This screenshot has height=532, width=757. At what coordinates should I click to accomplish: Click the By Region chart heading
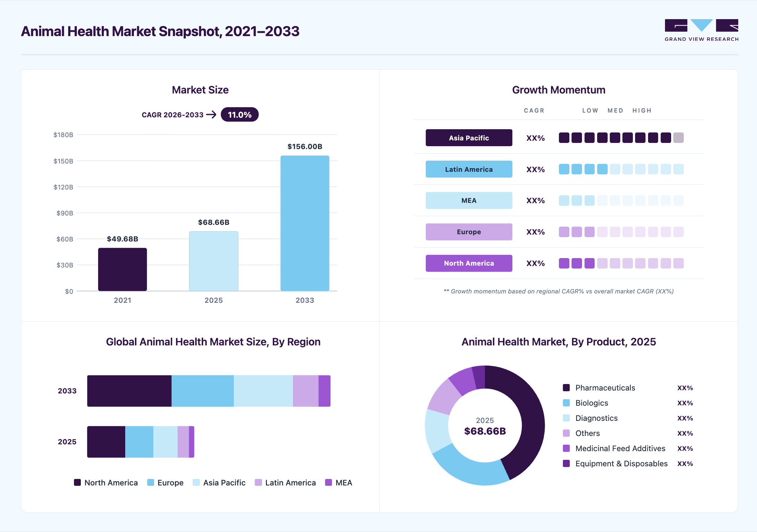(x=213, y=342)
